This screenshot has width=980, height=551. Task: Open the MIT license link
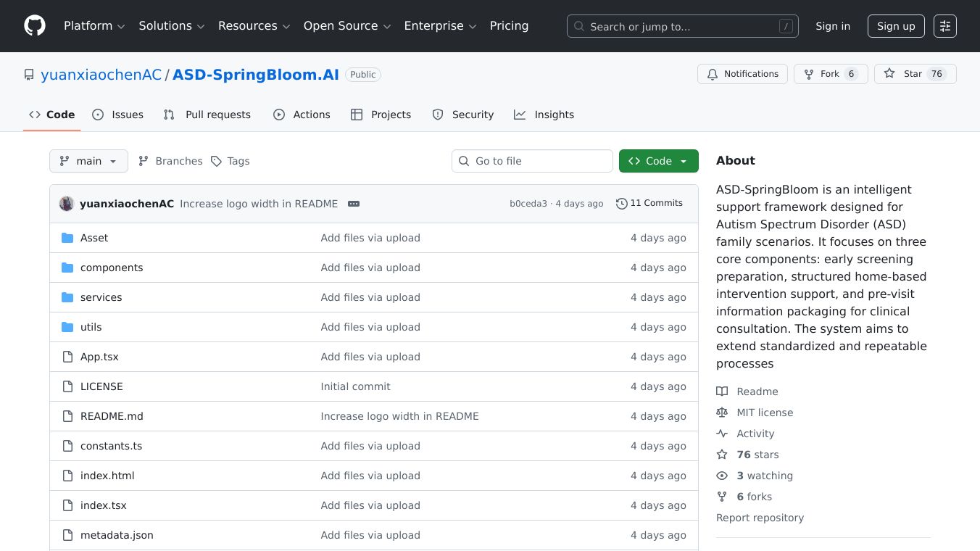[x=765, y=413]
